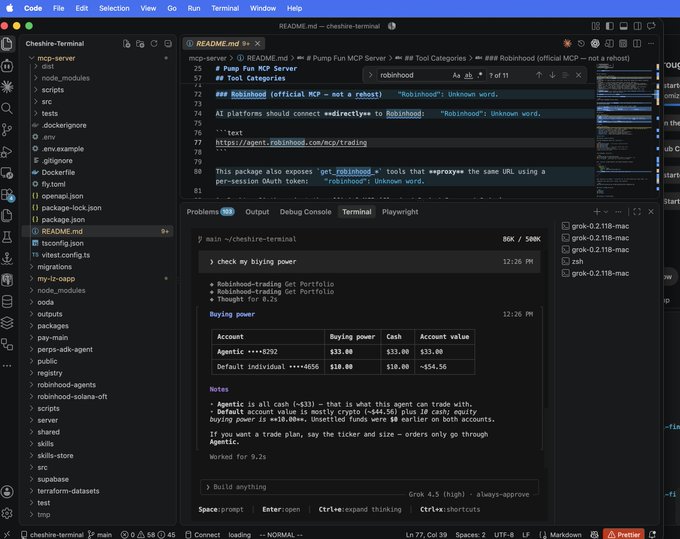Image resolution: width=680 pixels, height=539 pixels.
Task: Click the Prettier status button
Action: (624, 535)
